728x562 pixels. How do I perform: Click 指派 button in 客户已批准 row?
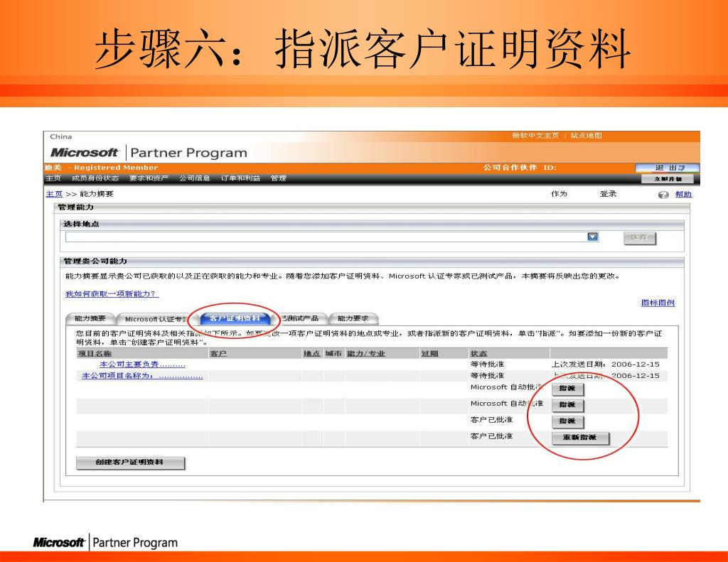click(567, 421)
